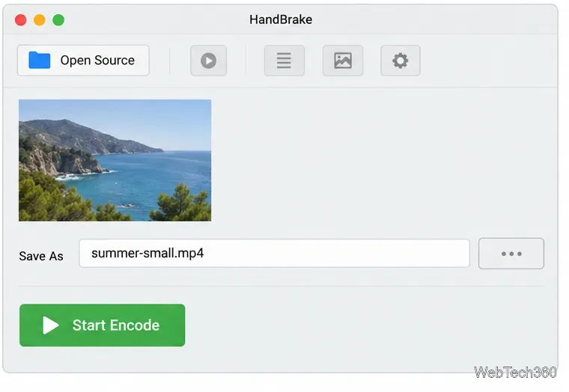
Task: Close the HandBrake window with the red button
Action: pyautogui.click(x=21, y=20)
